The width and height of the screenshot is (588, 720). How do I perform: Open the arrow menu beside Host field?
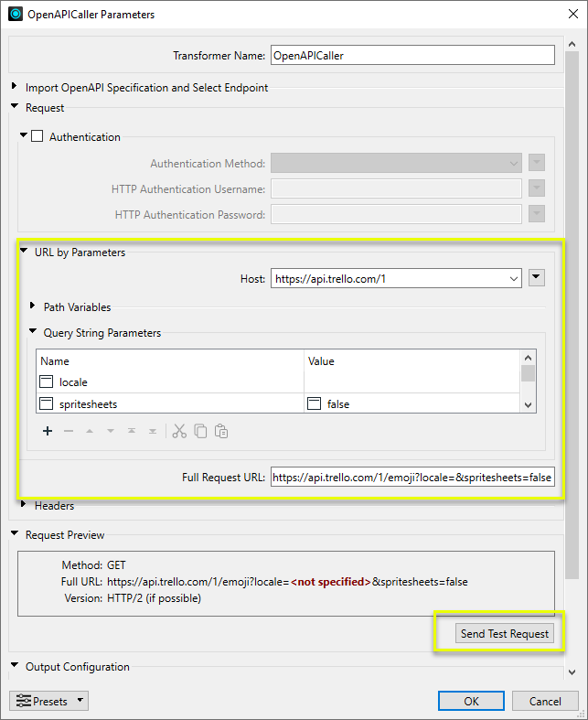[537, 278]
